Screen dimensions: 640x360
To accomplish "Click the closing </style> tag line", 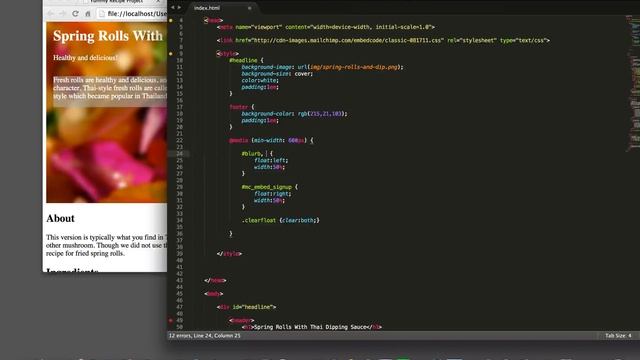I will [229, 254].
